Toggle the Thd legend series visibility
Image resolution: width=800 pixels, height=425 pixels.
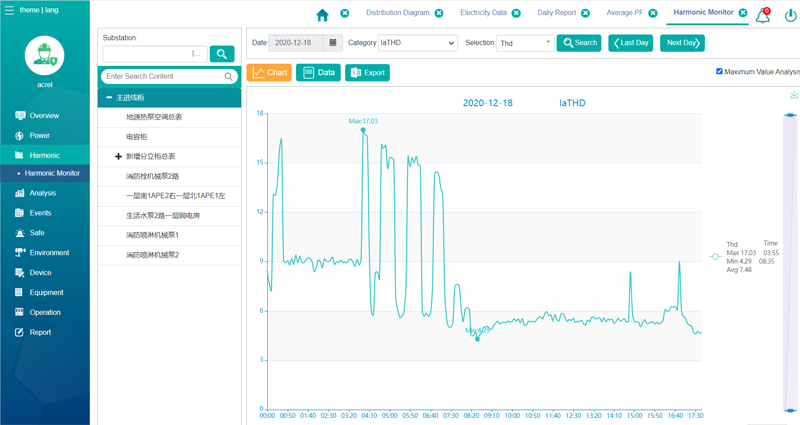[x=715, y=257]
